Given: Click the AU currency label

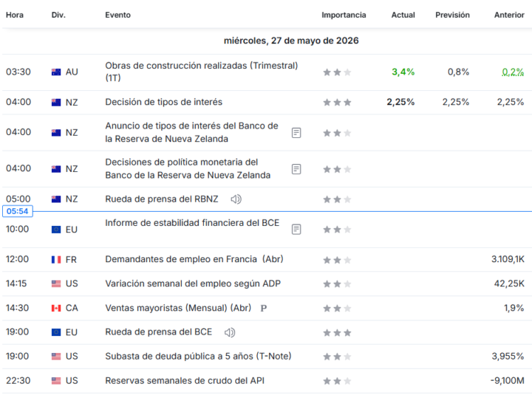Looking at the screenshot, I should click(72, 72).
